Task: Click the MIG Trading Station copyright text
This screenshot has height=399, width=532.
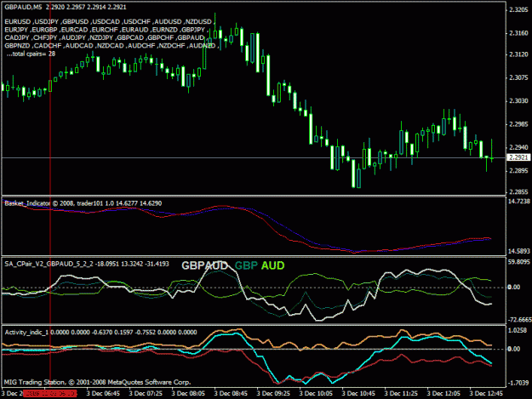Action: click(97, 382)
